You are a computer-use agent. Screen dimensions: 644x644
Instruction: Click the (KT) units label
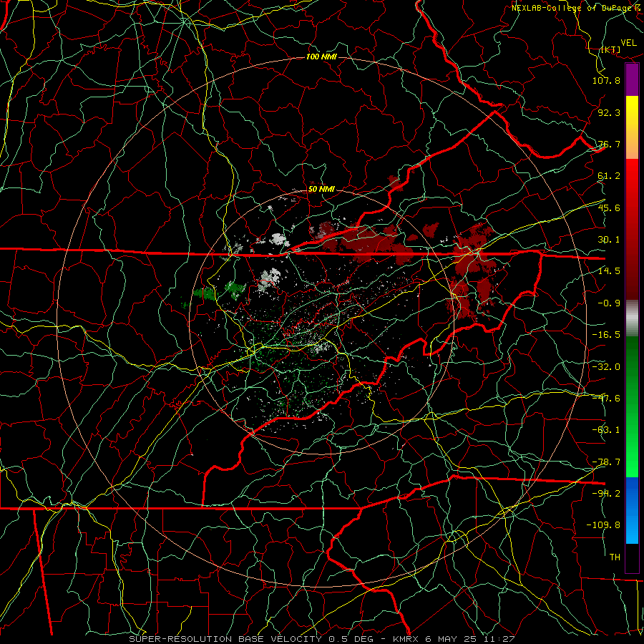[x=611, y=49]
